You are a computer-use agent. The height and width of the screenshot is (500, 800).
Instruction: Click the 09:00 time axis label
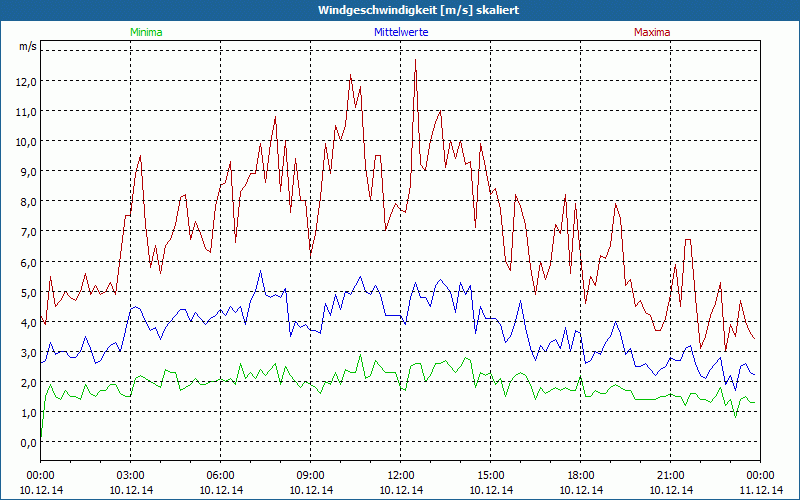tap(311, 476)
